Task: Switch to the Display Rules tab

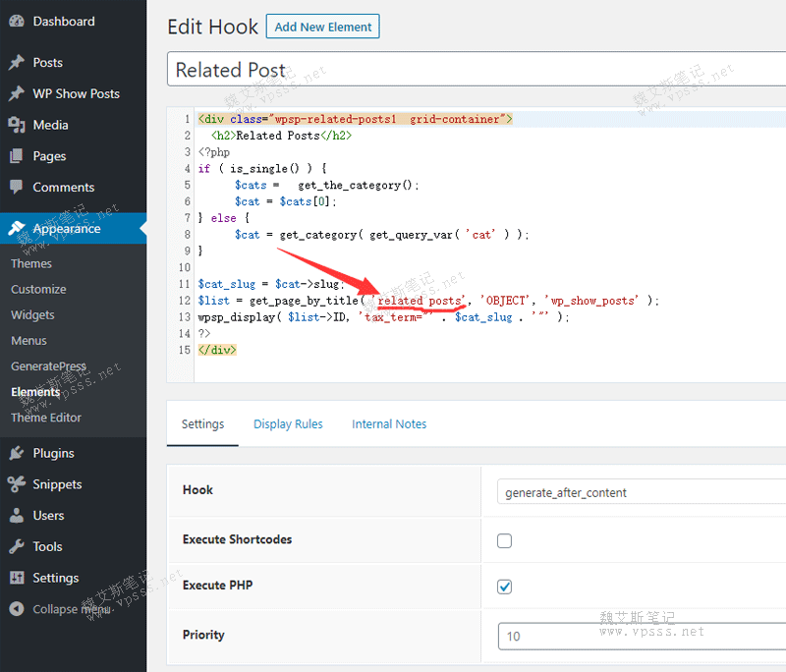Action: tap(288, 424)
